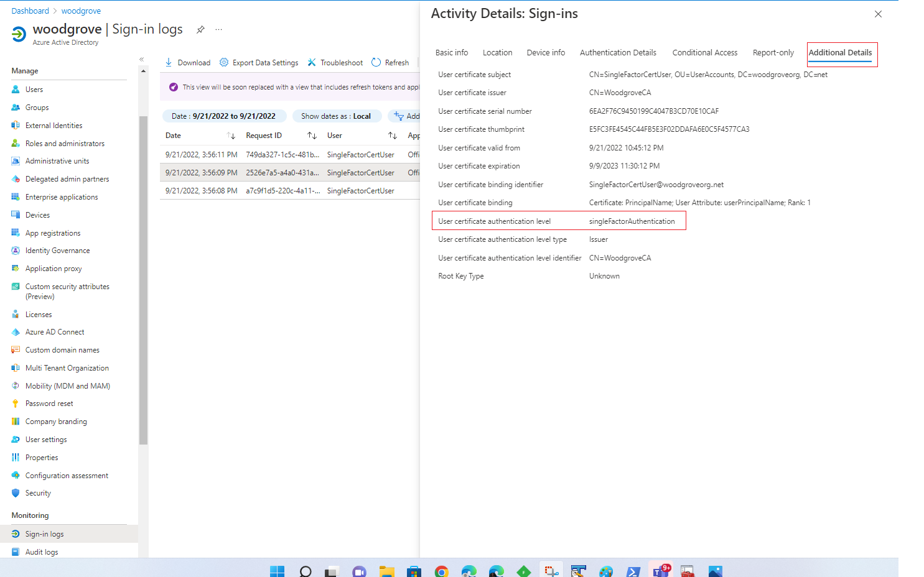Open Delegated admin partners
Viewport: 924px width, 577px height.
[x=67, y=179]
